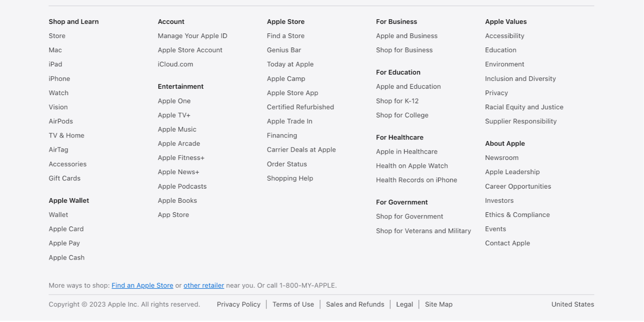Screen dimensions: 644x322
Task: Click Find a Store in Apple Store column
Action: coord(286,36)
